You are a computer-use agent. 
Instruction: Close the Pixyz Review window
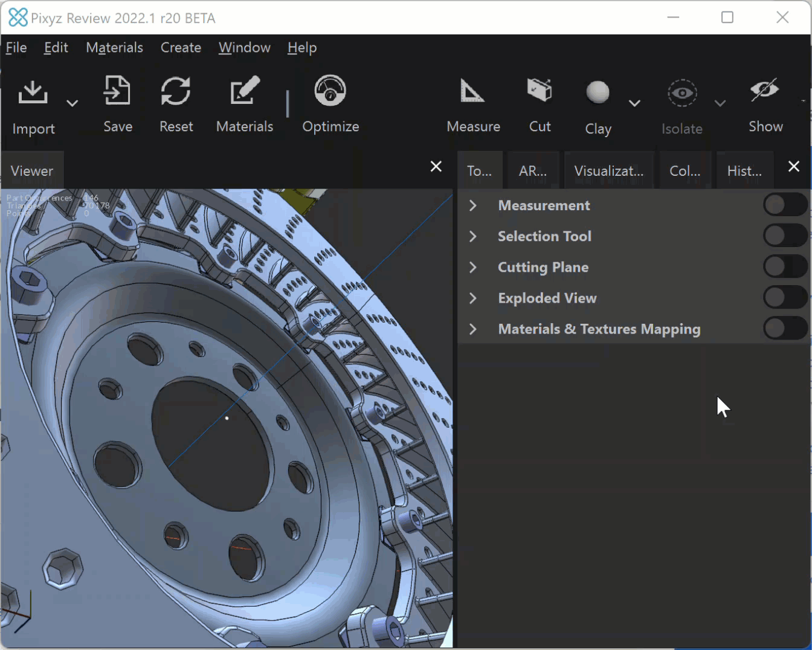click(x=782, y=18)
